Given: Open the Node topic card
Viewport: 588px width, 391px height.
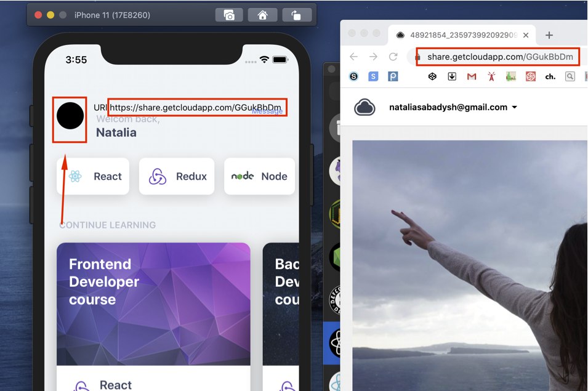Looking at the screenshot, I should click(x=259, y=176).
